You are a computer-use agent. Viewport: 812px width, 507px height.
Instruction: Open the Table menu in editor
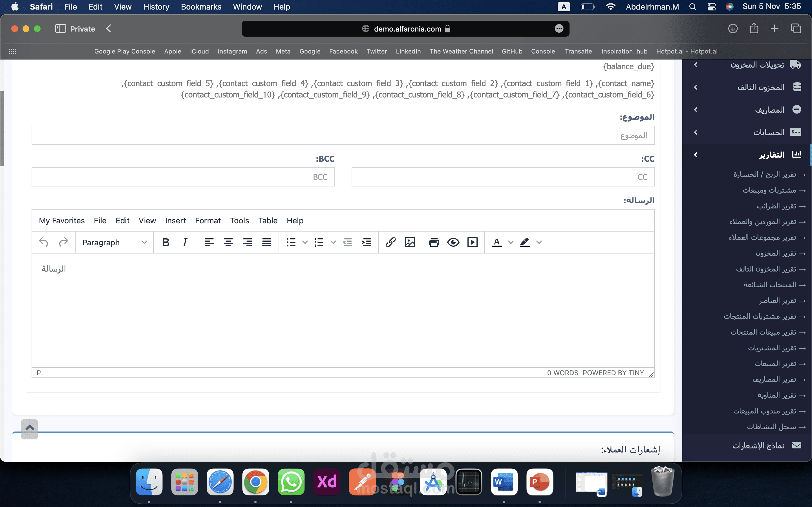pyautogui.click(x=267, y=220)
